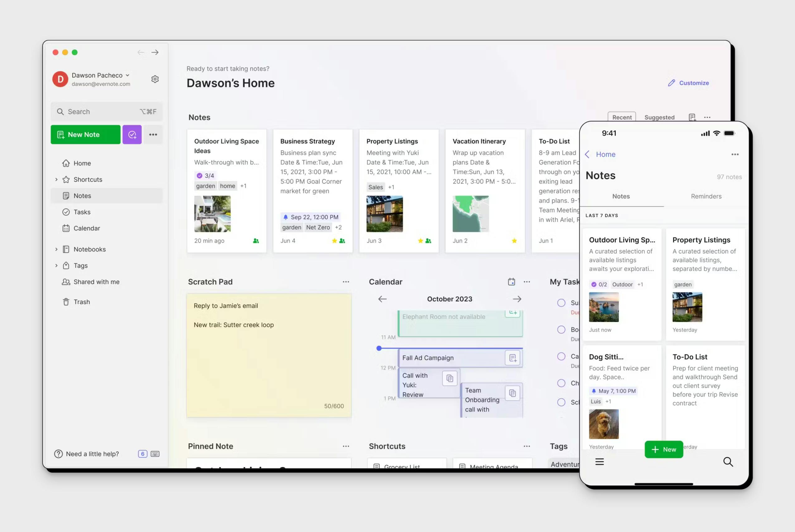795x532 pixels.
Task: Click the copy icon on Call with Yuki event
Action: click(450, 378)
